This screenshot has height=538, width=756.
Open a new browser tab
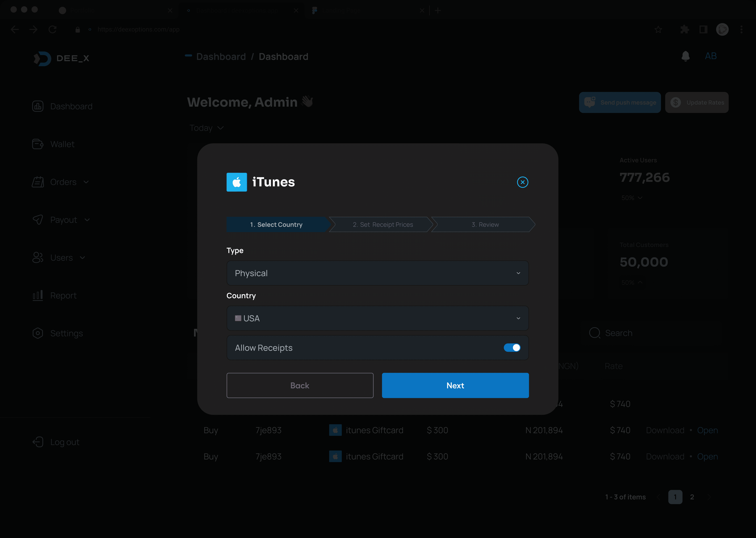(438, 11)
